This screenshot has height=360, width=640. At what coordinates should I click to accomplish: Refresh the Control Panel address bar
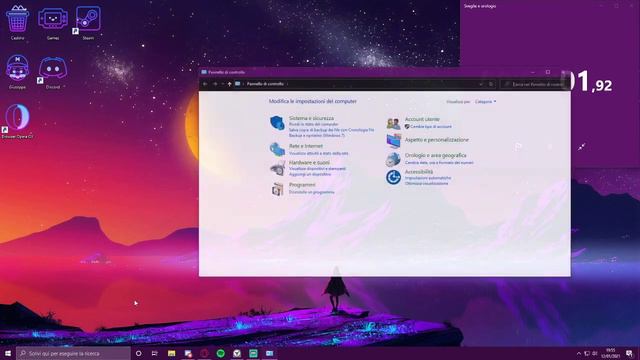click(x=491, y=84)
